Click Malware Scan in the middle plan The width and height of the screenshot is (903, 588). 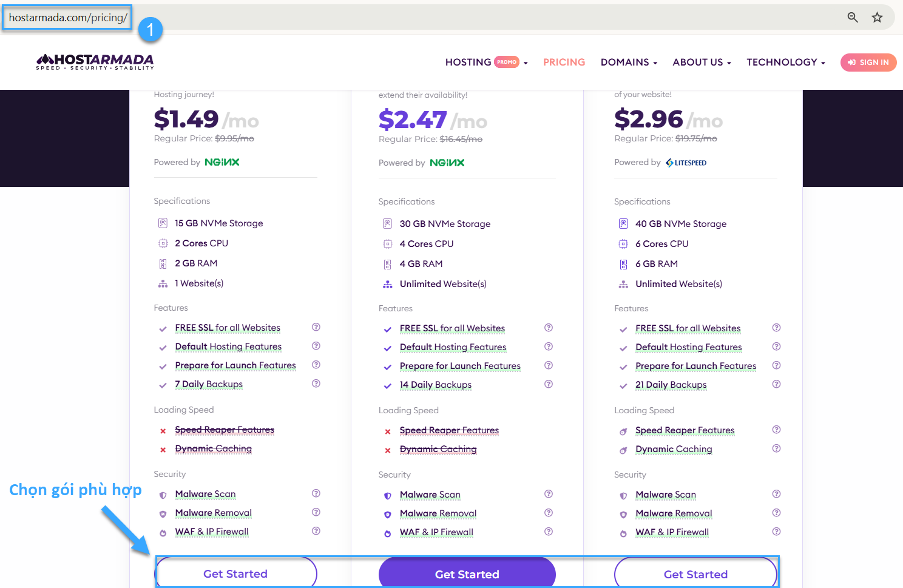pos(430,495)
